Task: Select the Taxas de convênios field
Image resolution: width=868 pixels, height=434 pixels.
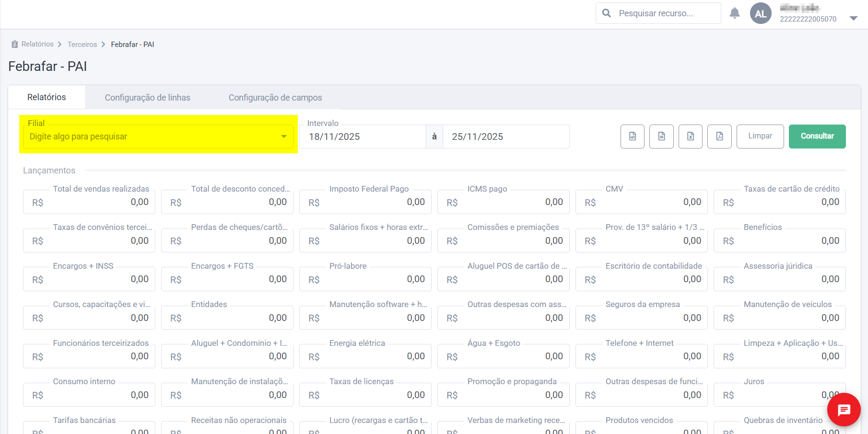Action: tap(89, 240)
